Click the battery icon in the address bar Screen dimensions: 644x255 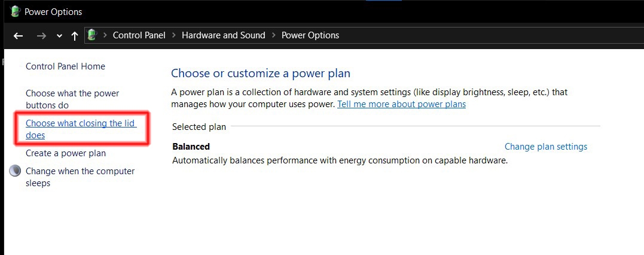pyautogui.click(x=93, y=35)
